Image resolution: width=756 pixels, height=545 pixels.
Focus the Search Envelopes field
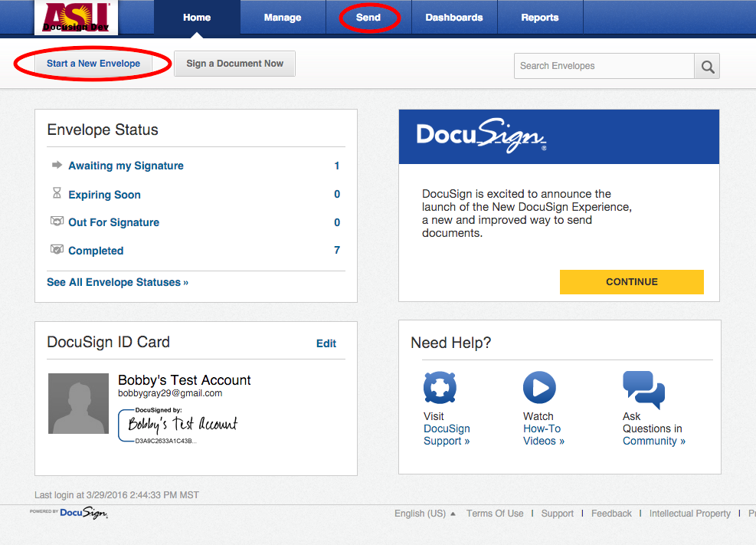(x=604, y=66)
